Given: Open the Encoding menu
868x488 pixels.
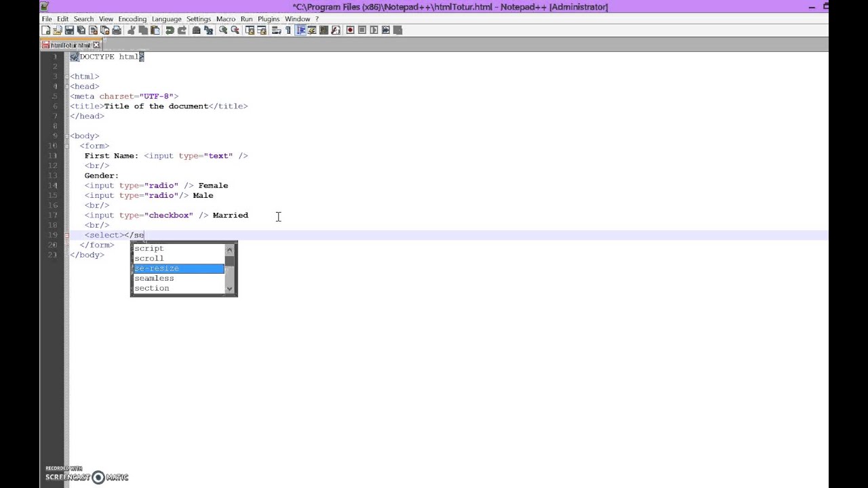Looking at the screenshot, I should pos(132,19).
